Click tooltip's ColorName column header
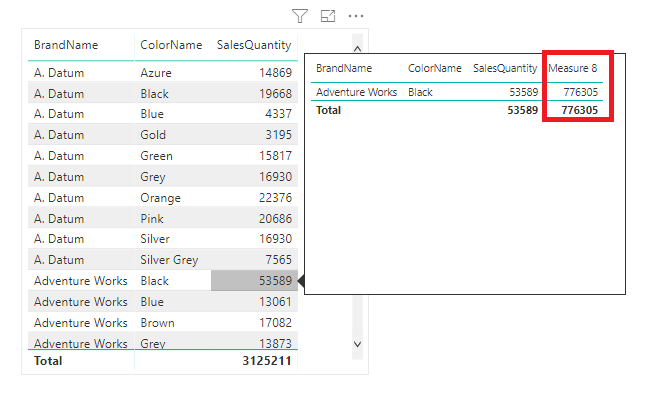 coord(435,68)
